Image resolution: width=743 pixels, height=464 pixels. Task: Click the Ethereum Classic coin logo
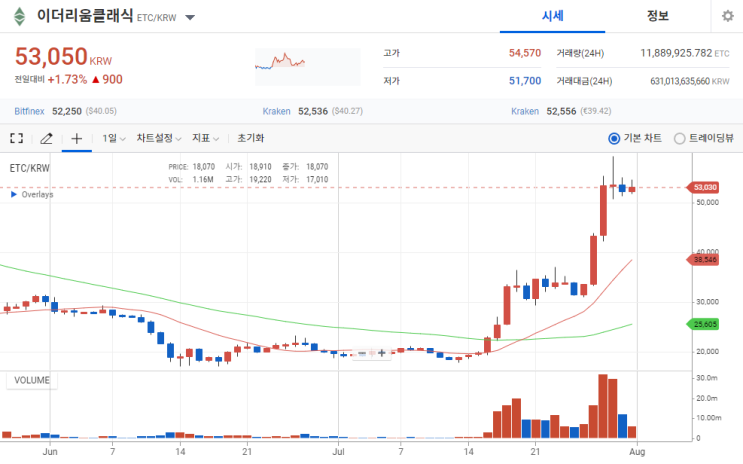click(19, 17)
